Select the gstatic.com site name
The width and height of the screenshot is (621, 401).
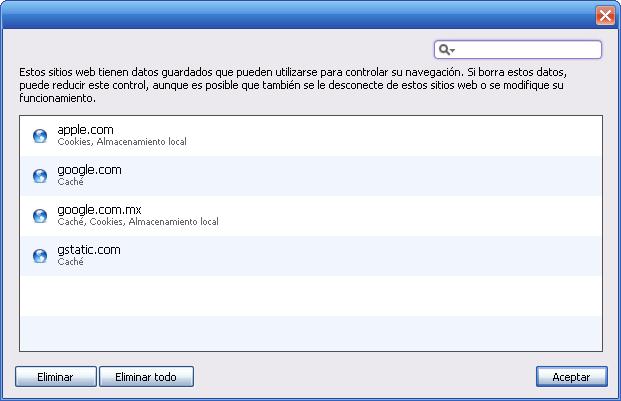point(89,250)
